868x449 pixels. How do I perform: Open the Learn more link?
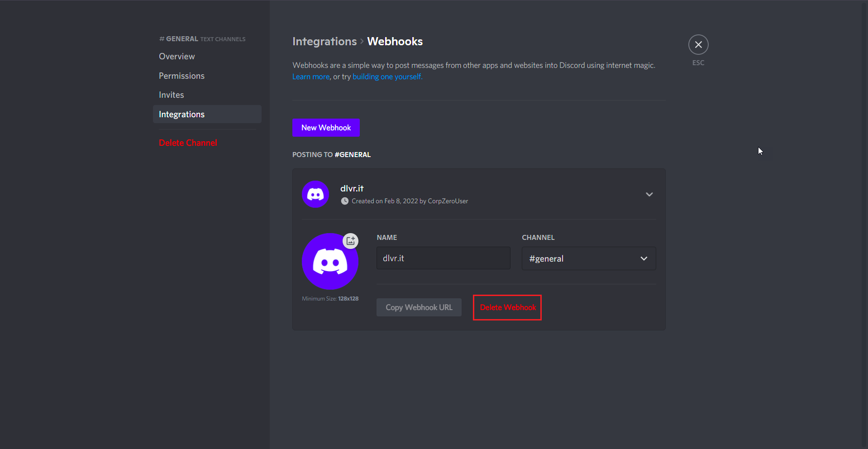(311, 77)
